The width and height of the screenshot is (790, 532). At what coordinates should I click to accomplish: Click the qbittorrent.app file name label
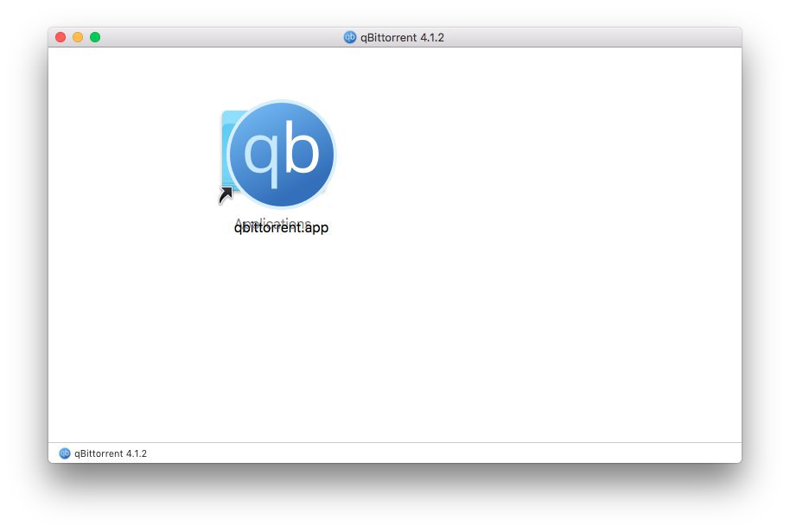pos(281,228)
